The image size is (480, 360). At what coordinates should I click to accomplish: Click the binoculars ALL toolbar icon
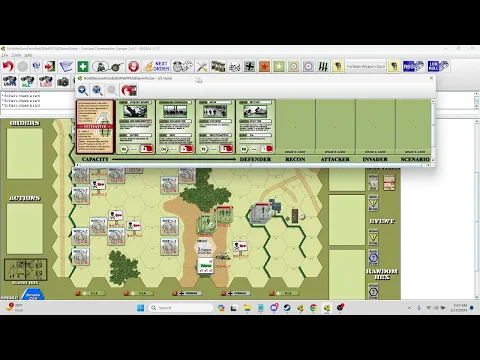[x=27, y=81]
